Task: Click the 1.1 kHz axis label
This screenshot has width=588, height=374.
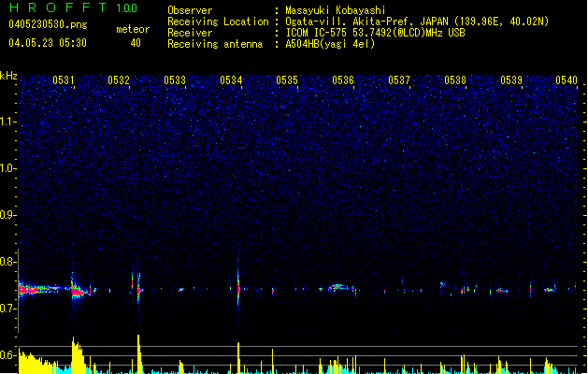Action: [x=8, y=122]
